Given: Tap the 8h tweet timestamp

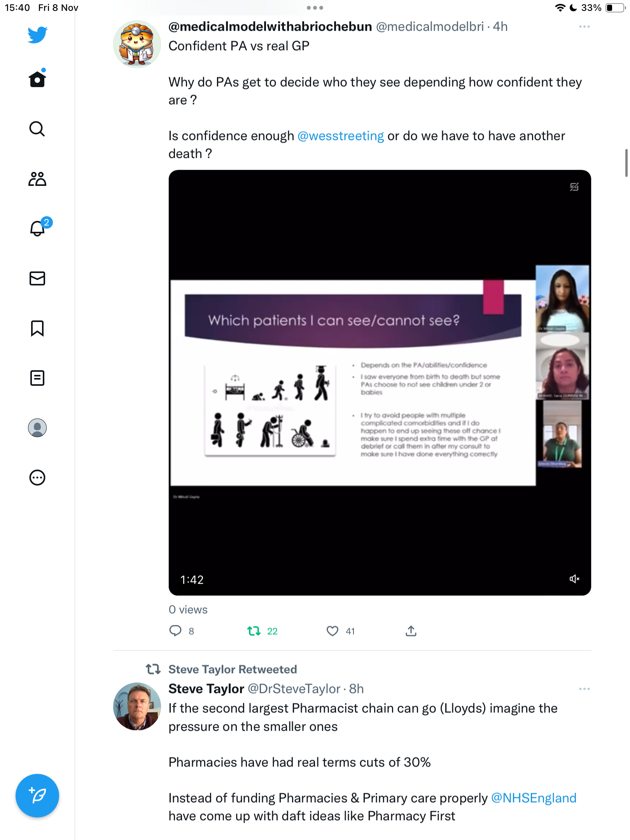Looking at the screenshot, I should (356, 689).
